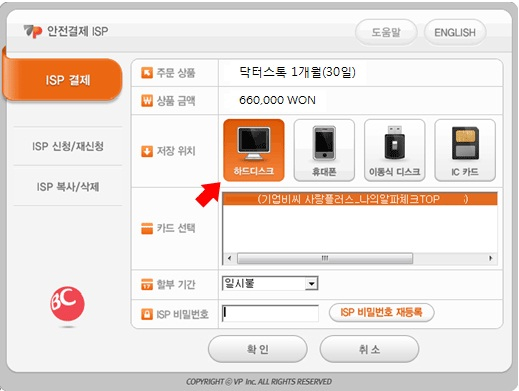Click the card list right scroll arrow
Viewport: 519px width, 391px height.
(x=491, y=258)
